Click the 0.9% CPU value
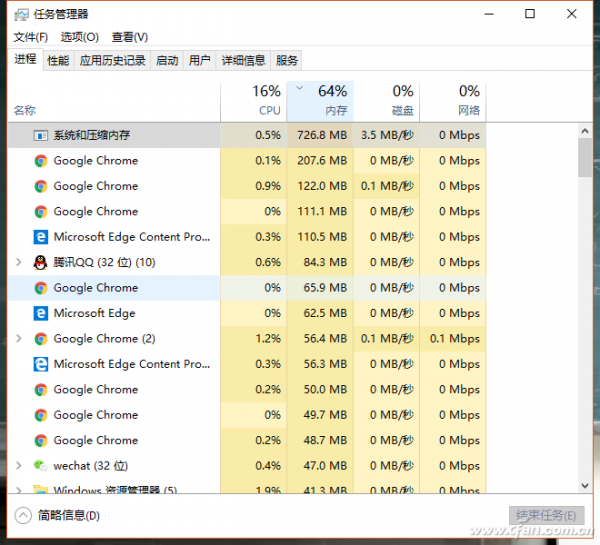 pyautogui.click(x=268, y=186)
